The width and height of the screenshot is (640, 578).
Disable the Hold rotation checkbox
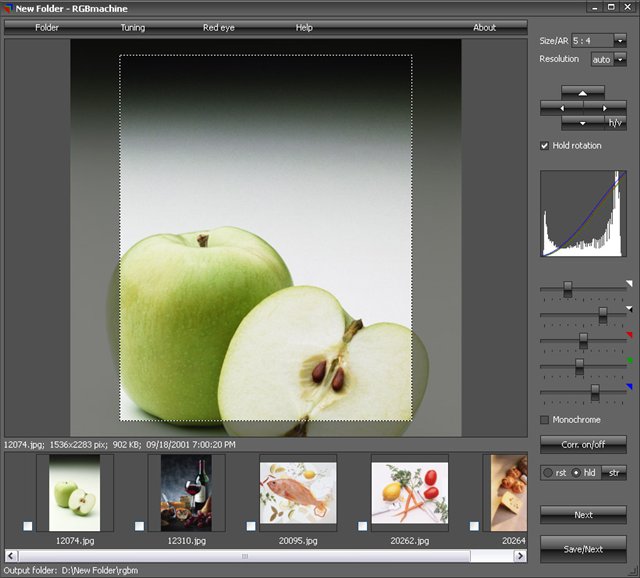(x=545, y=146)
